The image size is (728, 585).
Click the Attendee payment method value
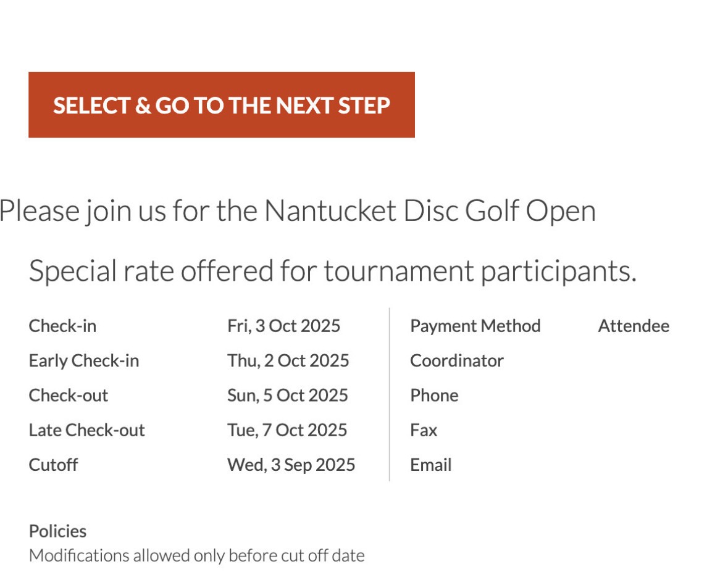point(633,326)
